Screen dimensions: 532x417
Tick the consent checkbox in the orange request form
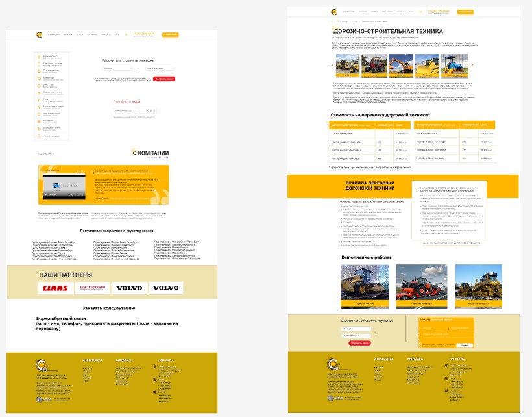(421, 344)
